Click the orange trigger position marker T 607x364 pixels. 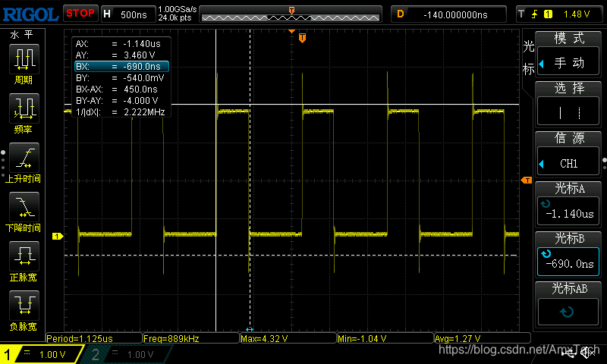[x=302, y=37]
